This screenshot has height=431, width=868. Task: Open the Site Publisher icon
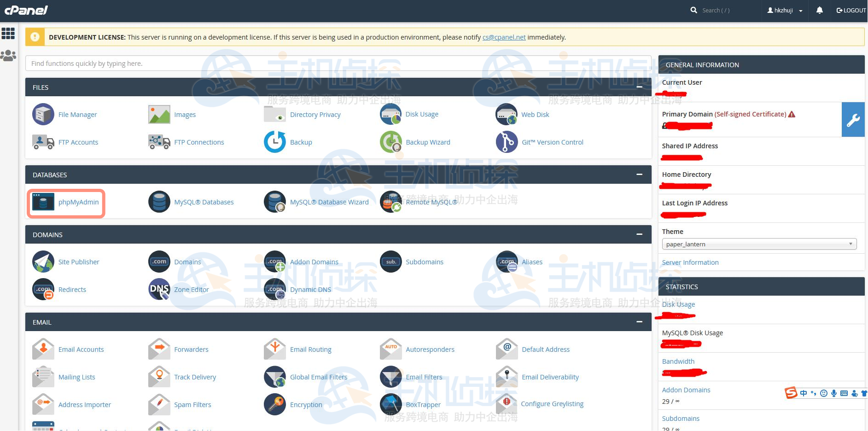point(43,262)
